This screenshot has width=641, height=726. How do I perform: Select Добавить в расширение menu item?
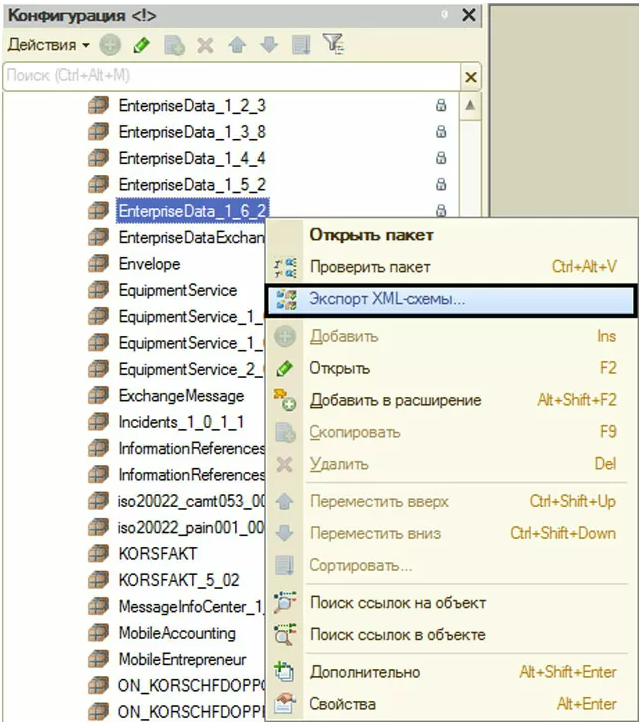[395, 400]
